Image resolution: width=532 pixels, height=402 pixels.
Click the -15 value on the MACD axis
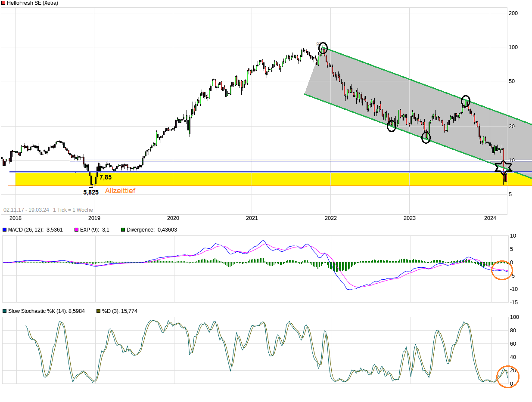click(x=513, y=302)
